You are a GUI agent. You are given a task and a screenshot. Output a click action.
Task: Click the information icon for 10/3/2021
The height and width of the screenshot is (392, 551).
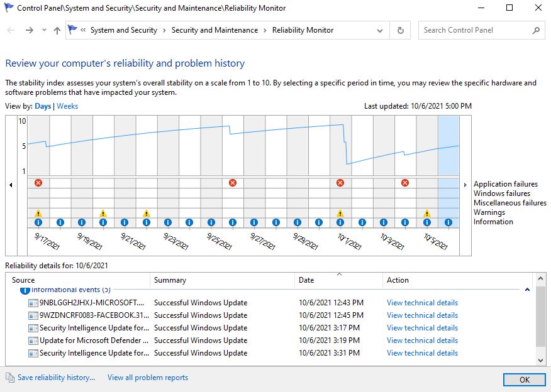click(384, 222)
